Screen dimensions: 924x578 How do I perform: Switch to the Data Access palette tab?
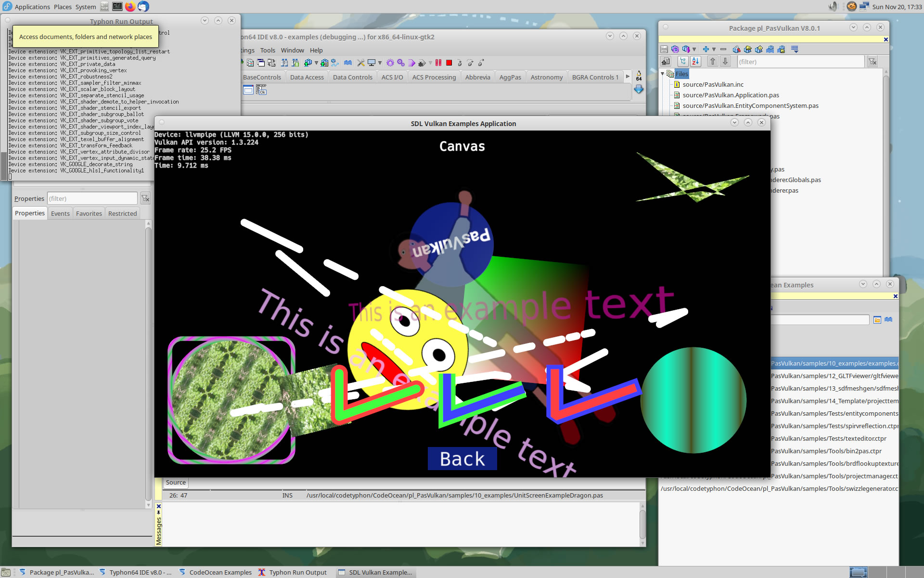click(x=307, y=77)
